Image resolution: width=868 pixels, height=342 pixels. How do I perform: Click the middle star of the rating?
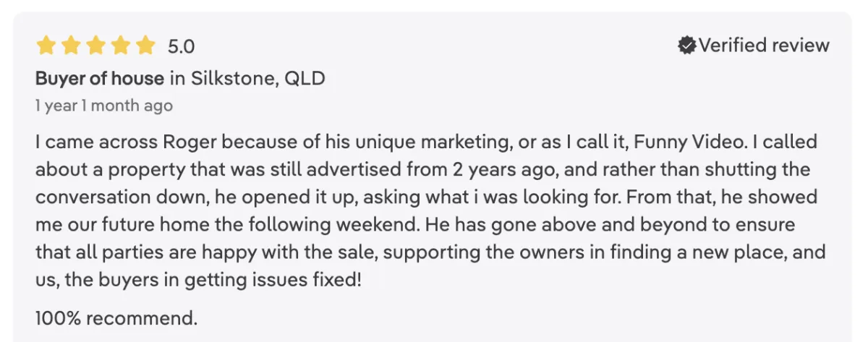click(x=95, y=46)
